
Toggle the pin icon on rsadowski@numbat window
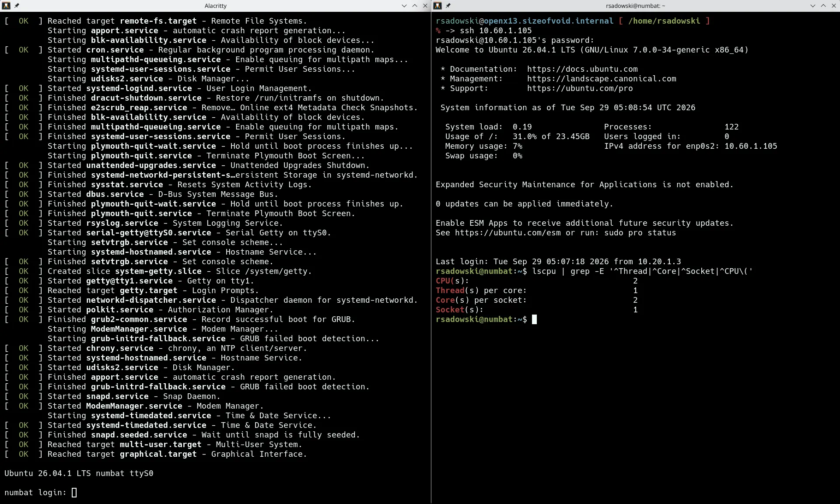click(448, 6)
